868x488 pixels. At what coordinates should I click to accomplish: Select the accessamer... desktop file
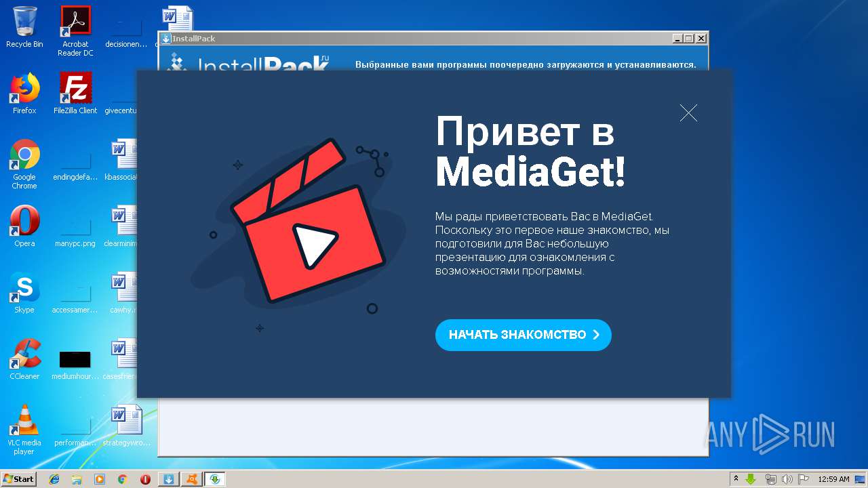75,297
